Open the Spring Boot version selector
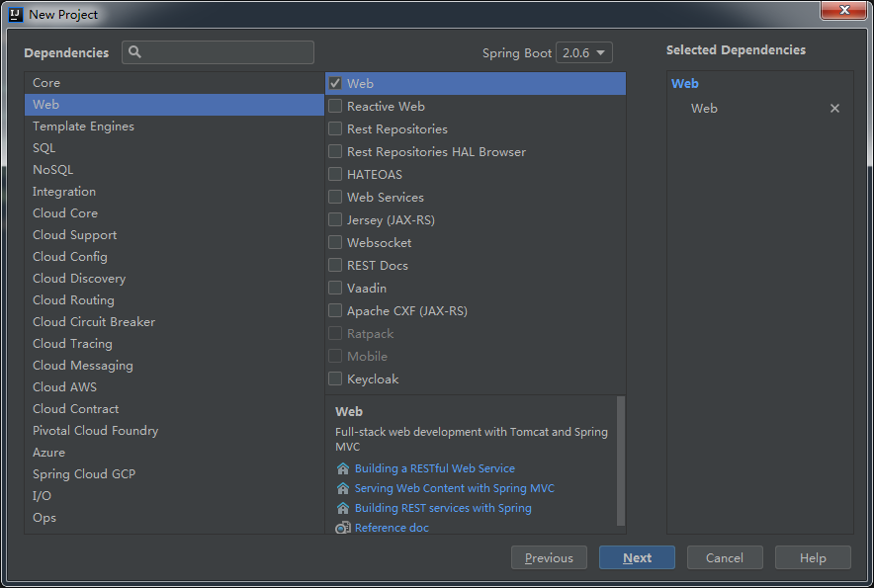 (x=583, y=52)
